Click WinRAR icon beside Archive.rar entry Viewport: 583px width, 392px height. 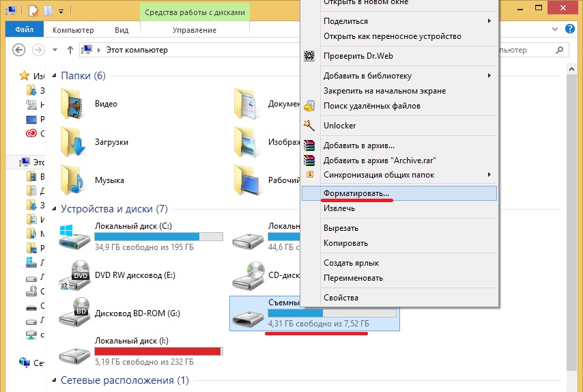[309, 160]
